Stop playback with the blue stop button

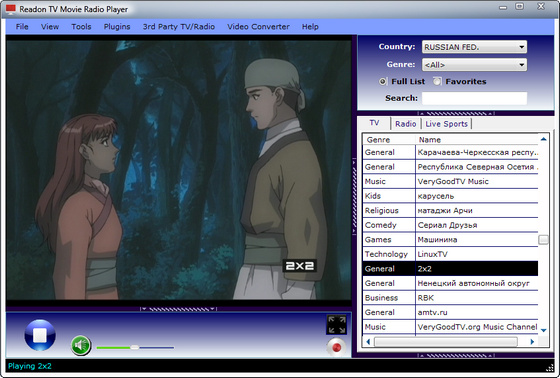coord(40,335)
